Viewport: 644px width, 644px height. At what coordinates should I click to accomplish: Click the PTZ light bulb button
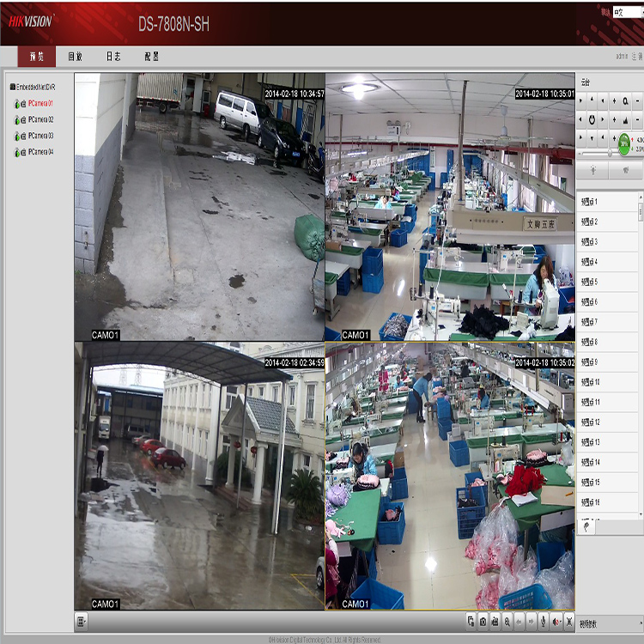pos(592,170)
